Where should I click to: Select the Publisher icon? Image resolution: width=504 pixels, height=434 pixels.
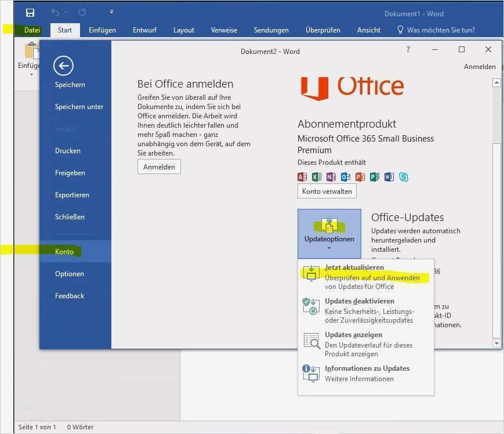click(x=375, y=177)
